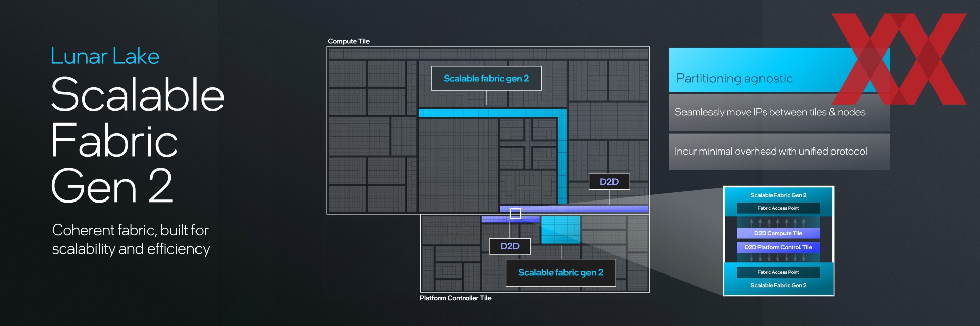Screen dimensions: 980x326
Task: Select the 'Scalable fabric gen 2' label in Compute Tile
Action: tap(486, 79)
